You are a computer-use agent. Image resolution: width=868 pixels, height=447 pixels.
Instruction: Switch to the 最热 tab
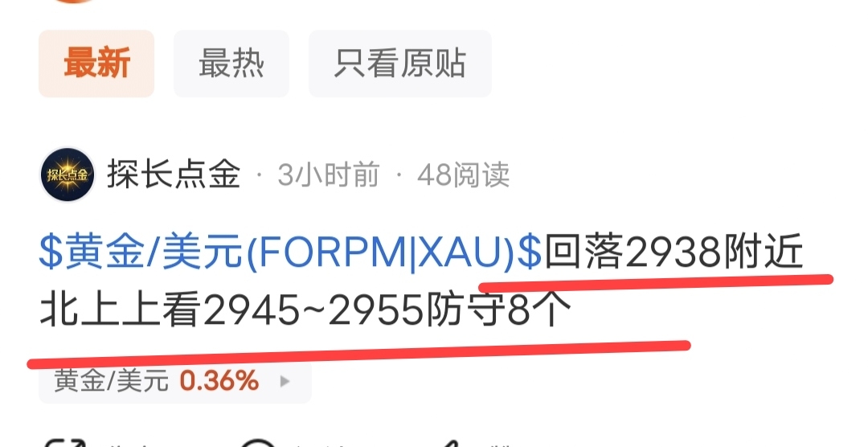231,64
